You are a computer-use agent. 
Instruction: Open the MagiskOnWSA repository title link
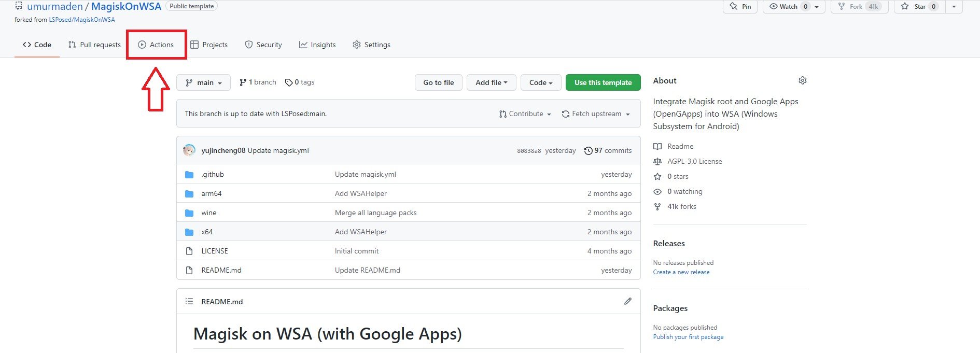tap(126, 7)
